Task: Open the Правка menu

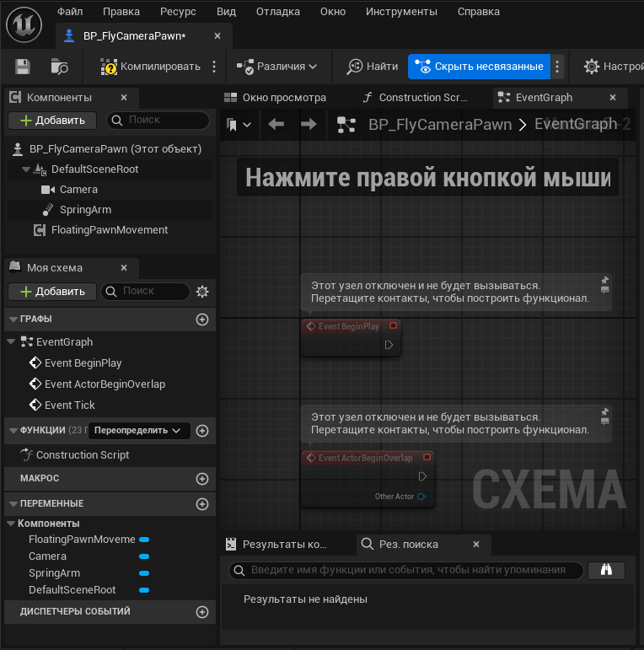Action: 121,12
